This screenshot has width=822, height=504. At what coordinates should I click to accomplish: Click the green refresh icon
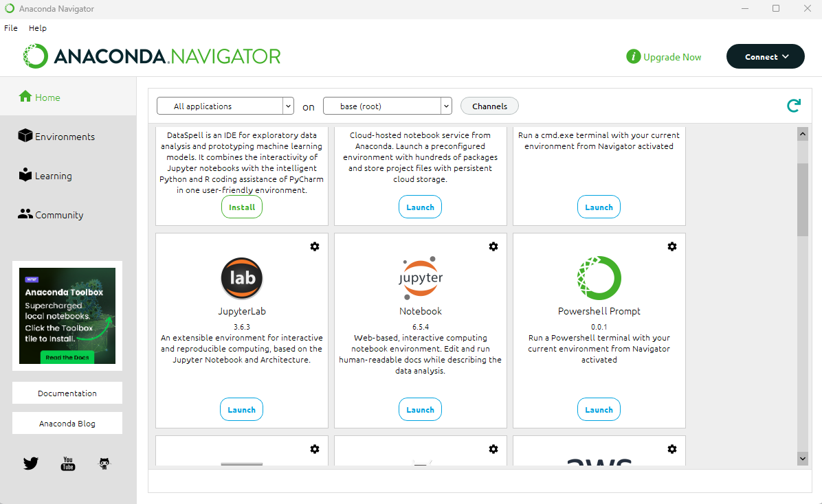794,106
